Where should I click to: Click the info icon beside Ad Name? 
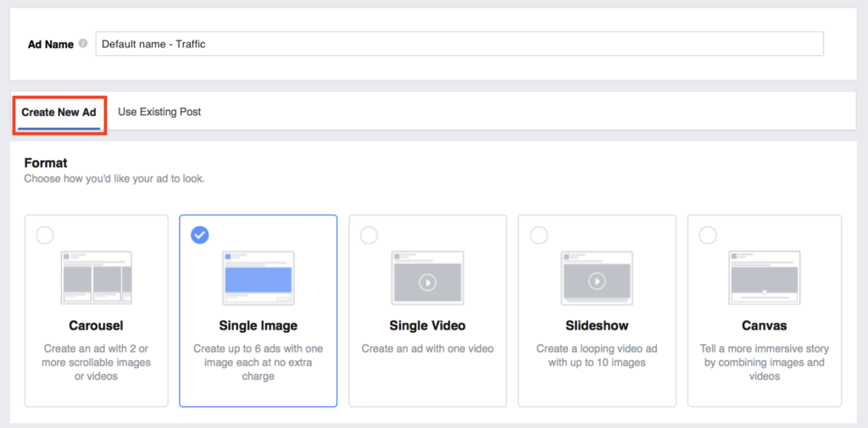point(83,44)
